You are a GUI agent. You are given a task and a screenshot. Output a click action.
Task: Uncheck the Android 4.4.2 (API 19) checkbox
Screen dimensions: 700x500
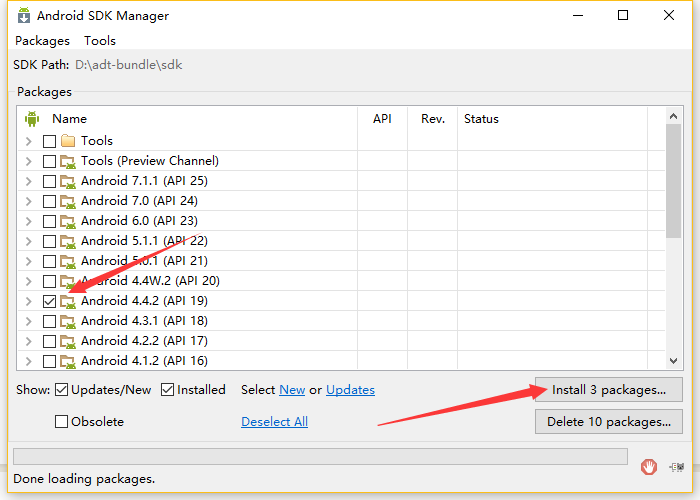[49, 301]
